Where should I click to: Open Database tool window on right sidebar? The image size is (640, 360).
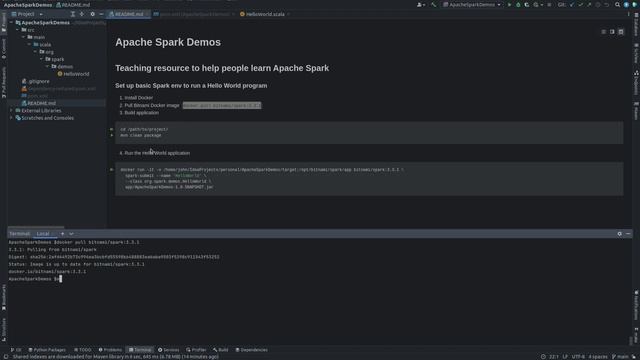[636, 24]
